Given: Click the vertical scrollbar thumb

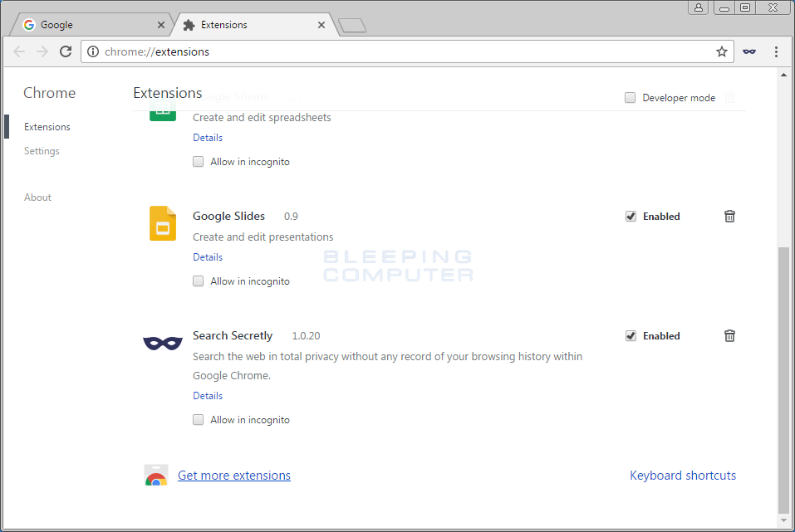Looking at the screenshot, I should (x=784, y=380).
